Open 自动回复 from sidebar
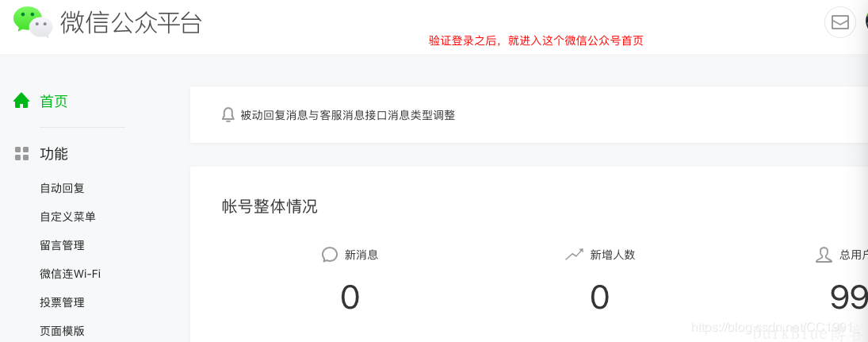 [x=62, y=188]
